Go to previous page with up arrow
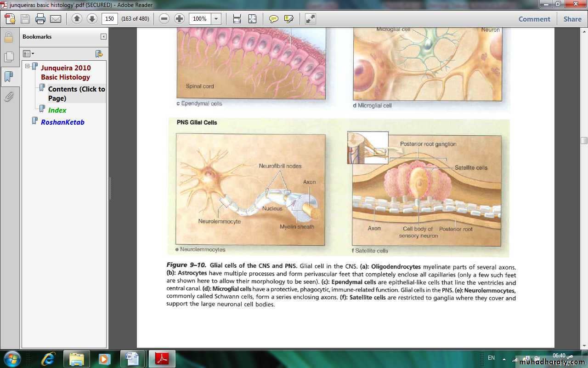This screenshot has width=588, height=368. 77,19
